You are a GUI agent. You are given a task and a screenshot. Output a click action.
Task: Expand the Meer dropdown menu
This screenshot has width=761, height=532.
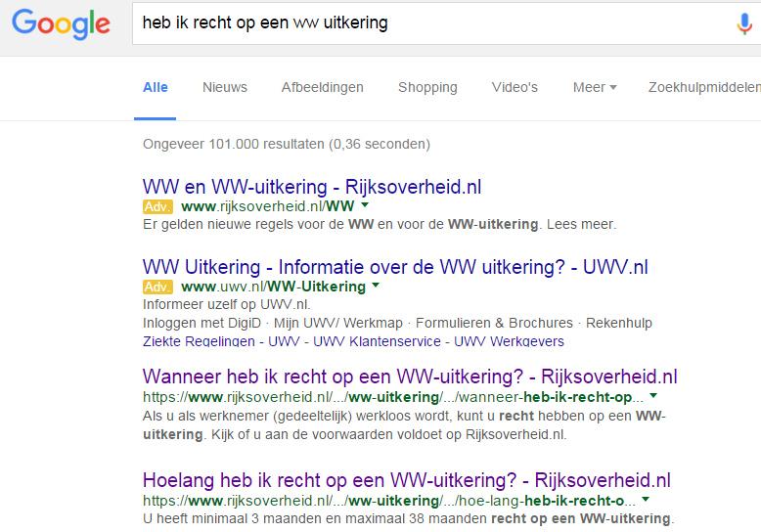[595, 87]
